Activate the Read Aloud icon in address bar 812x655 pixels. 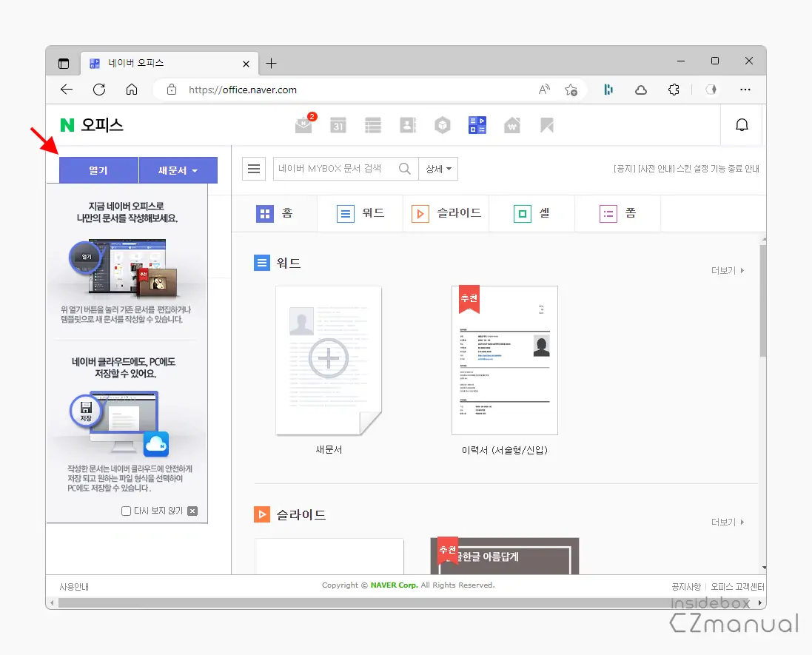(x=544, y=90)
